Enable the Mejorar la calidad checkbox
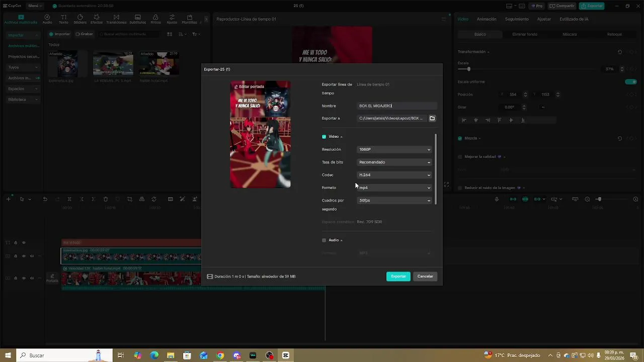The height and width of the screenshot is (362, 644). [x=460, y=157]
